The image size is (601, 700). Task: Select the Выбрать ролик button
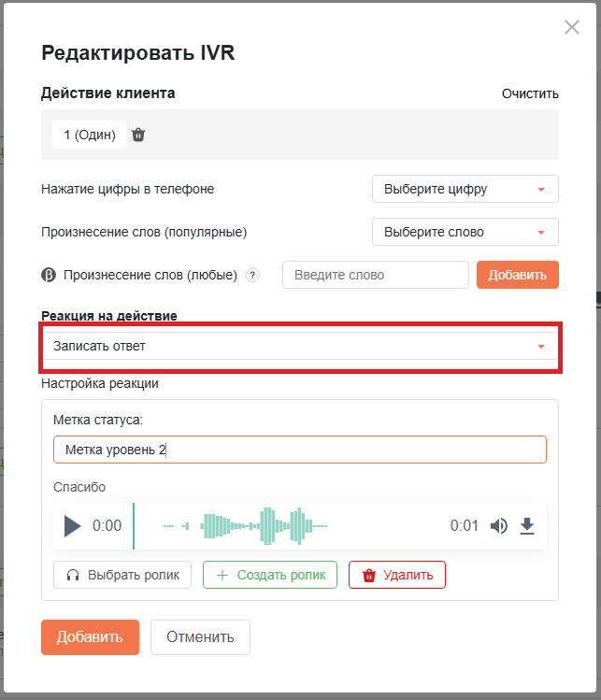[x=122, y=575]
